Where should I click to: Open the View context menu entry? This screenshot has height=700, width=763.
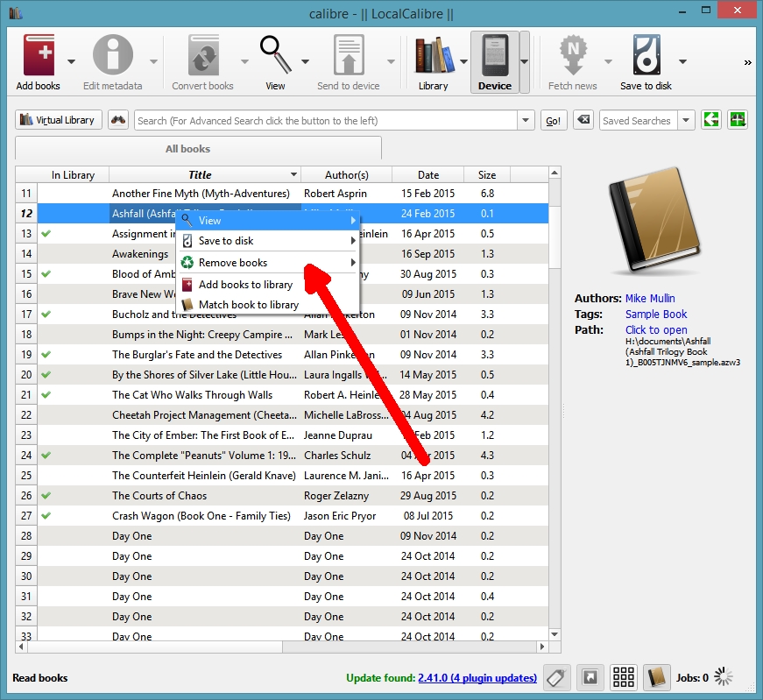pos(268,221)
